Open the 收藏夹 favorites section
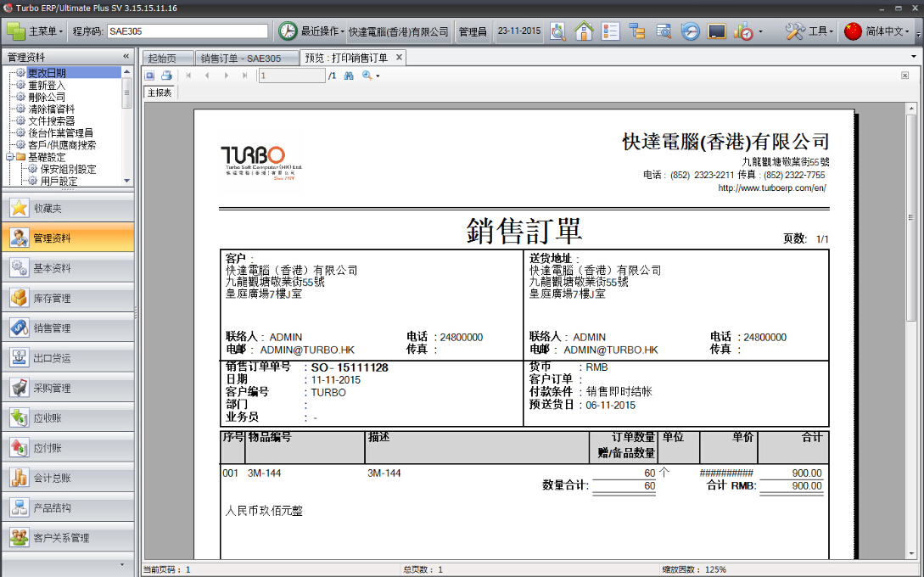Image resolution: width=924 pixels, height=577 pixels. 68,208
